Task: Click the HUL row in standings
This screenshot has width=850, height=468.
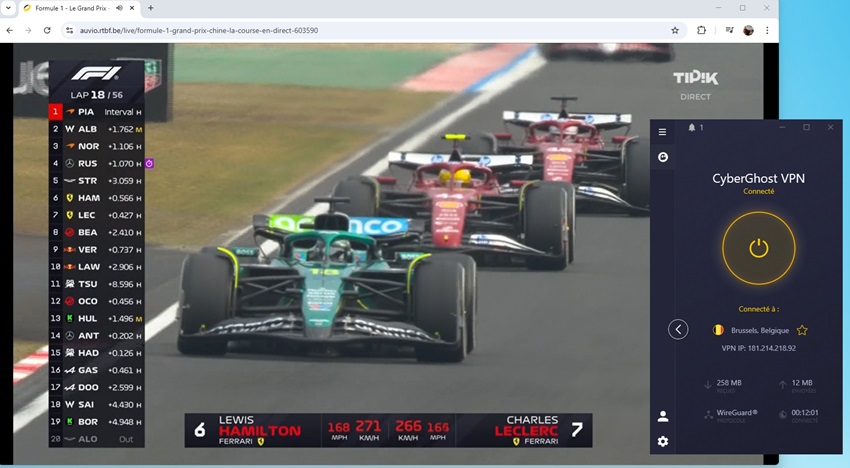Action: click(96, 318)
